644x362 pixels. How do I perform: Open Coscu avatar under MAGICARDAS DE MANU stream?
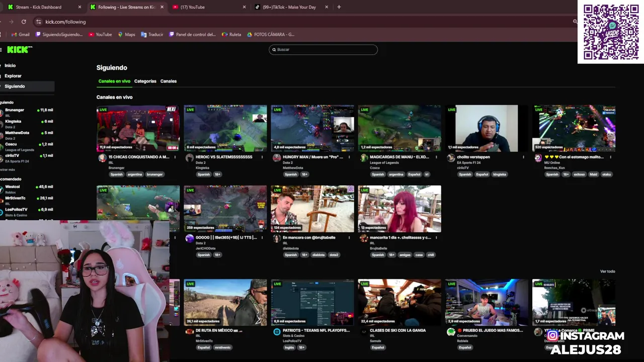point(364,158)
